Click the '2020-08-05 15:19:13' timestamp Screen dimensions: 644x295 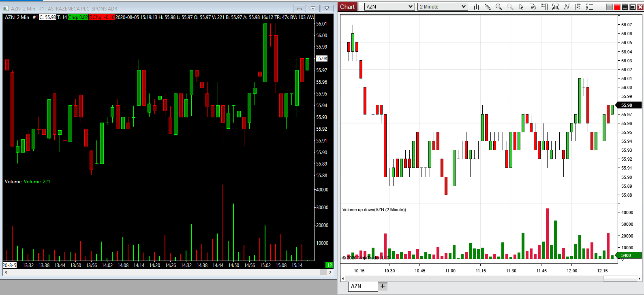point(136,17)
